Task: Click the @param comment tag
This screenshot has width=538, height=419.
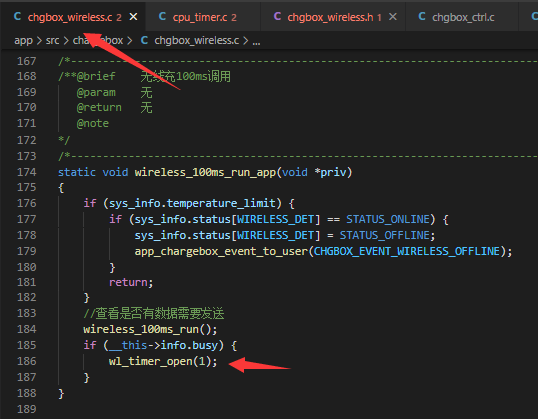Action: [96, 92]
